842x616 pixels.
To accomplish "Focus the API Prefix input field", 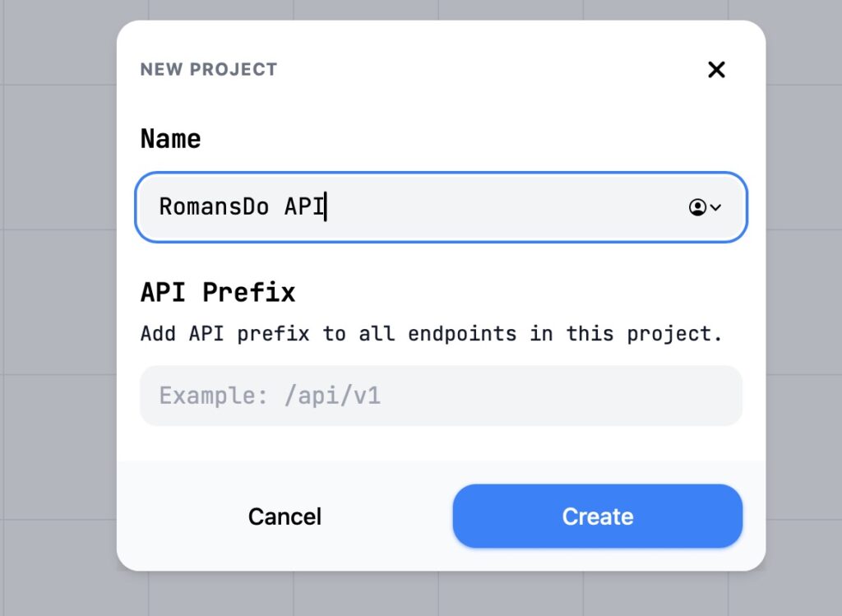I will click(x=441, y=396).
